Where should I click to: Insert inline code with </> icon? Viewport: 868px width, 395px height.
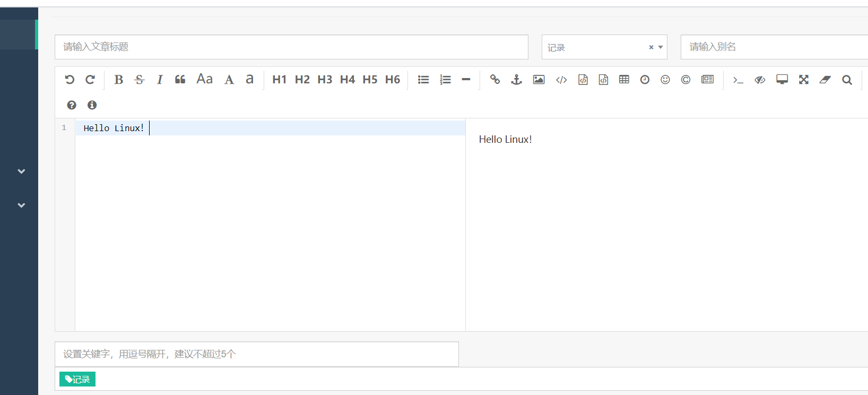(x=561, y=80)
